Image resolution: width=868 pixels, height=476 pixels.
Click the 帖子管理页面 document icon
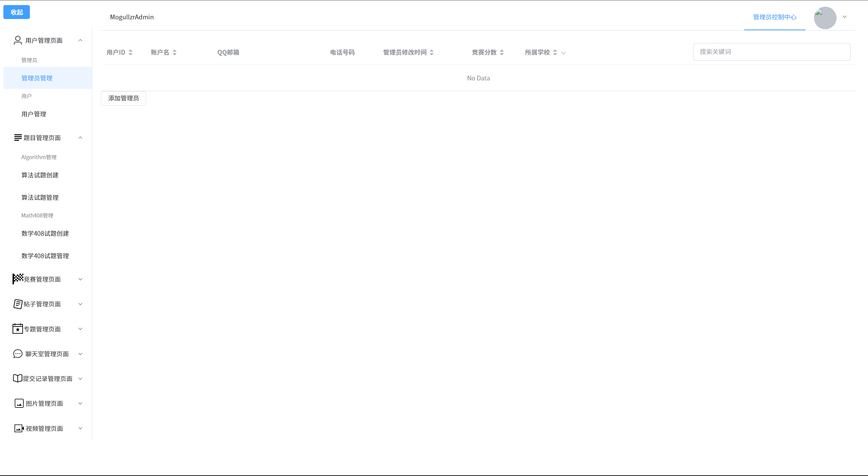pos(18,304)
